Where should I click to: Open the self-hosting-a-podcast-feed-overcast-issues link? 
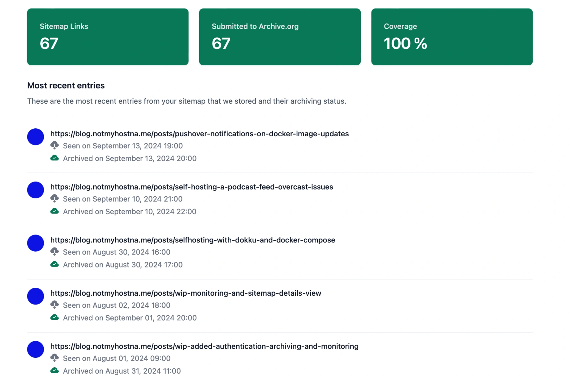tap(192, 187)
